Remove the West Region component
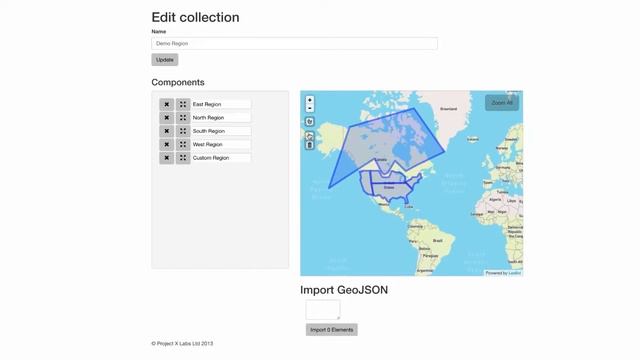Image resolution: width=640 pixels, height=360 pixels. [167, 144]
